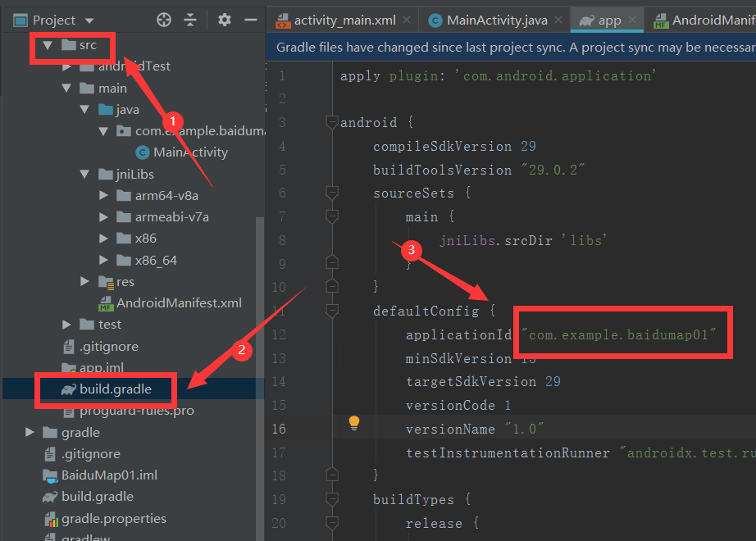Click versionName "1.0" in editor

pos(475,430)
